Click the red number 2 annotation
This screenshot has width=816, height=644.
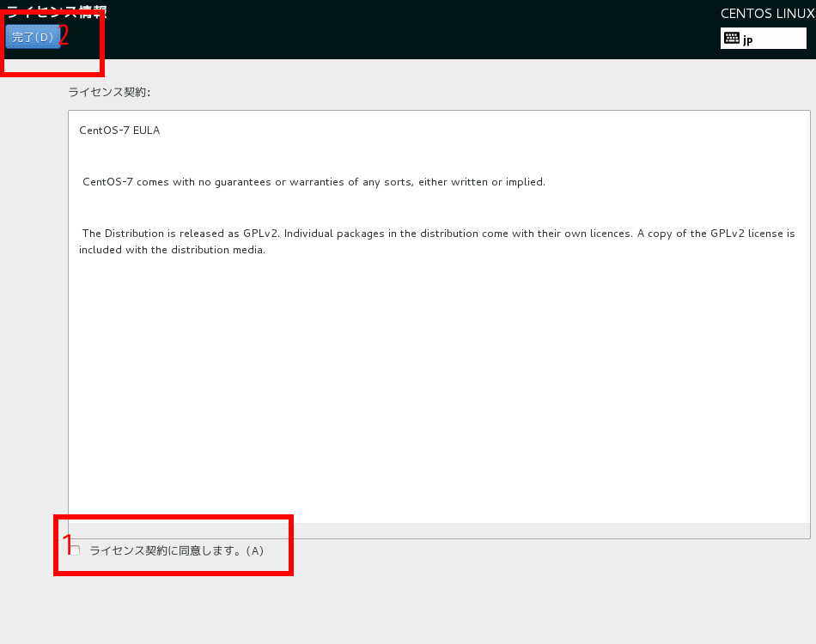63,37
